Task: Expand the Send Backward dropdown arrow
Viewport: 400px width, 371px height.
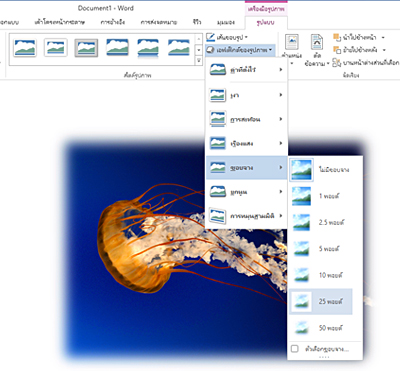Action: click(x=384, y=50)
